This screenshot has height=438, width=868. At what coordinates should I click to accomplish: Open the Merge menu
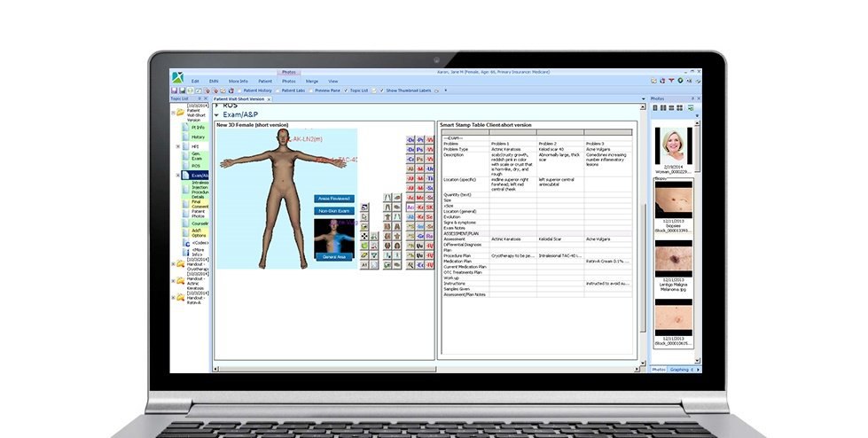click(x=310, y=81)
